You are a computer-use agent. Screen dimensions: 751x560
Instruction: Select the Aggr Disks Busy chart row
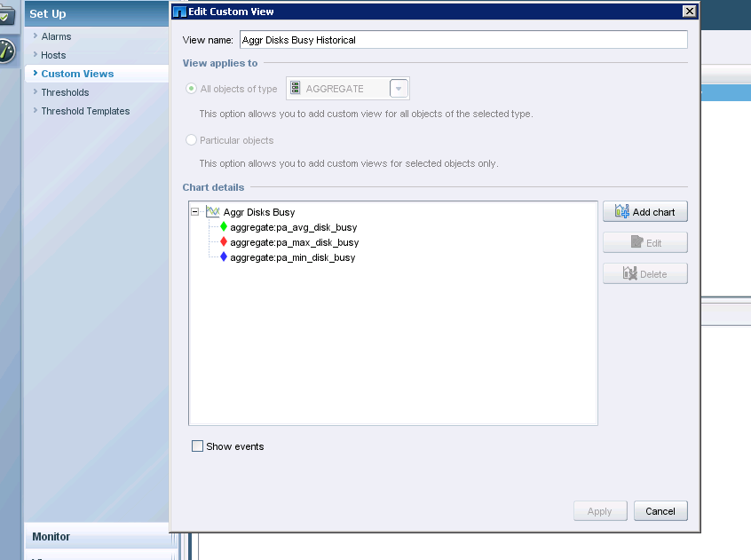(259, 212)
